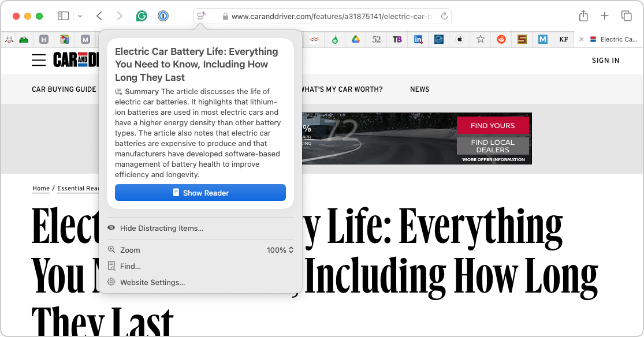The width and height of the screenshot is (644, 337).
Task: Select Hide Distracting Items... menu entry
Action: [x=161, y=228]
